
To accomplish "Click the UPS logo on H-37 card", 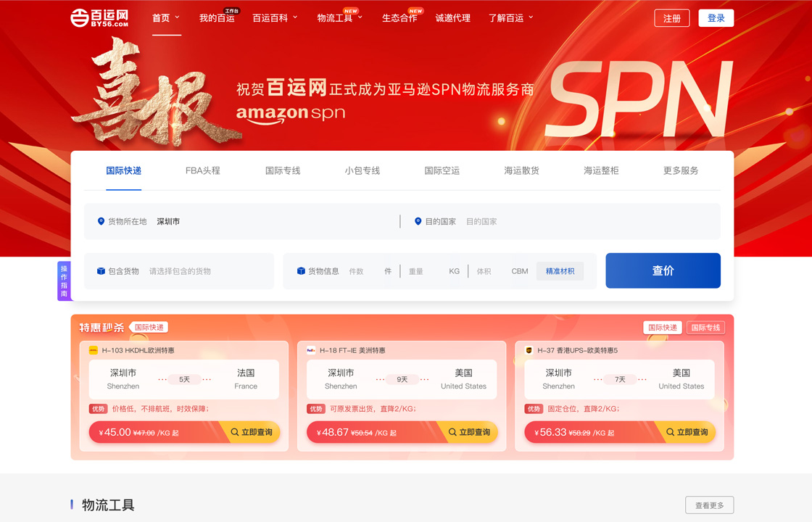I will pos(529,350).
